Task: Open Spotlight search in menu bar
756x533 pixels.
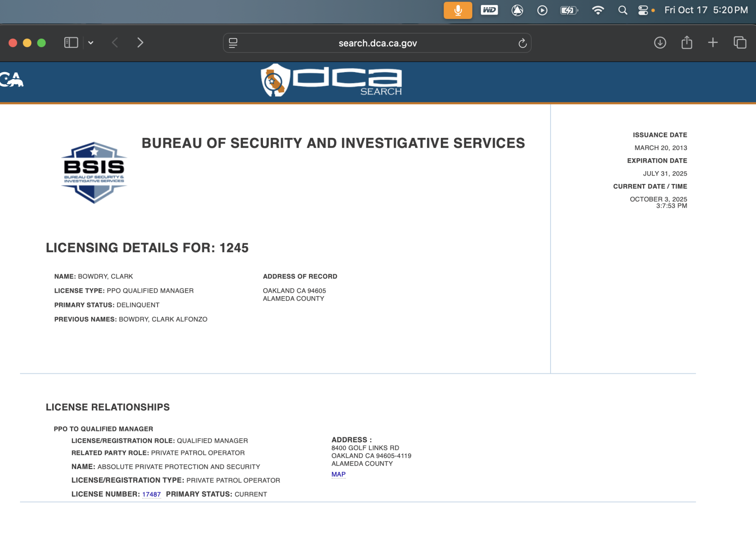Action: click(x=622, y=10)
